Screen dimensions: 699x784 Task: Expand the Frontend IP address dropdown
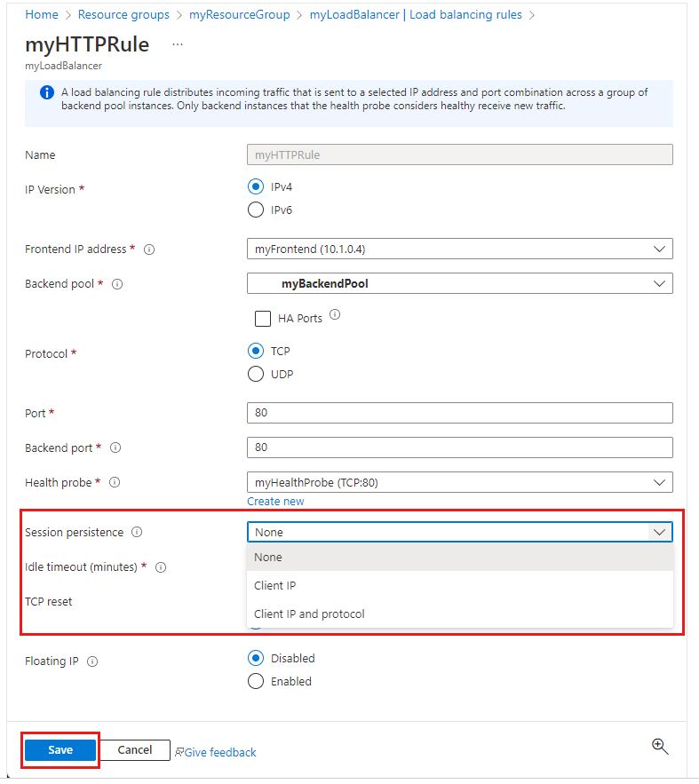click(x=459, y=249)
